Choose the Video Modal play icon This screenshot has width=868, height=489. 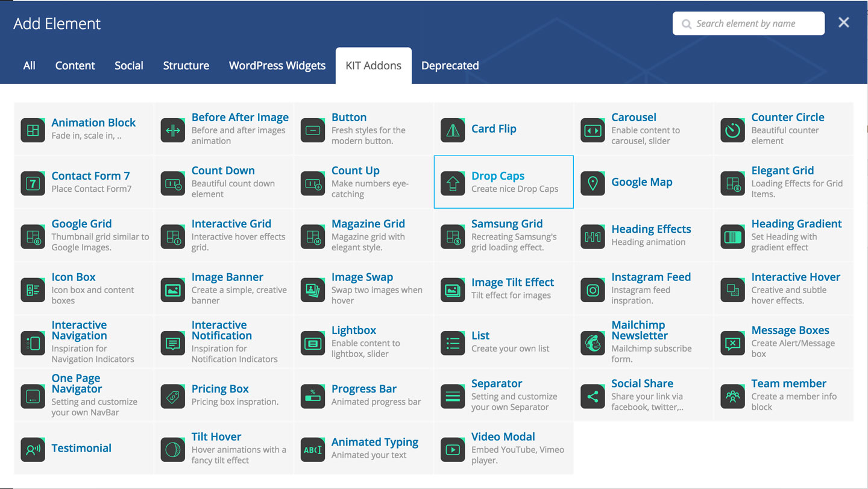click(x=452, y=450)
